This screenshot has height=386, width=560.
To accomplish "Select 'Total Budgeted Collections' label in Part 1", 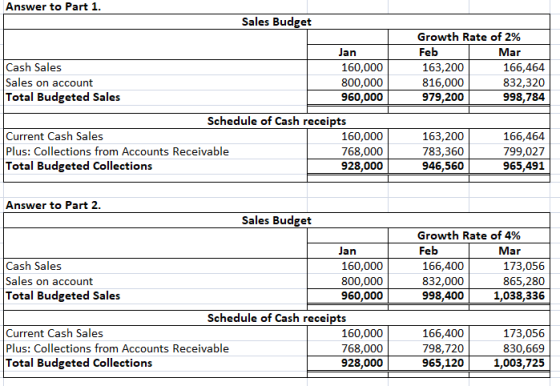I will pos(79,166).
